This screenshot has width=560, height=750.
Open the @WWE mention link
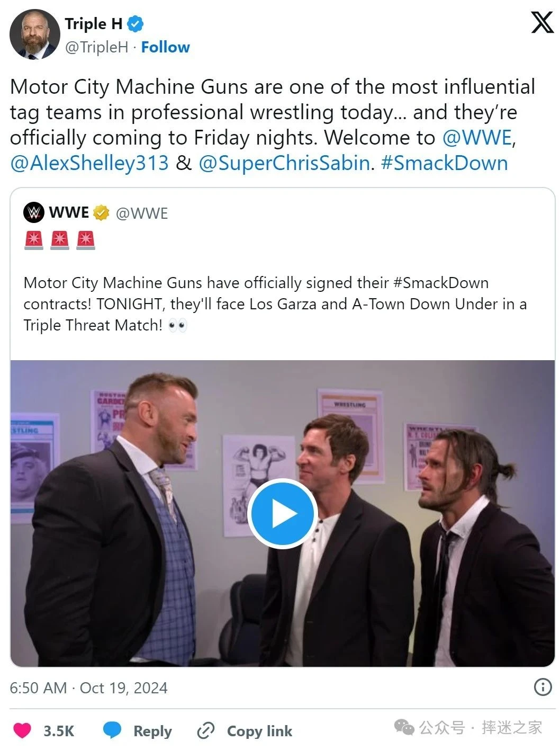tap(477, 138)
